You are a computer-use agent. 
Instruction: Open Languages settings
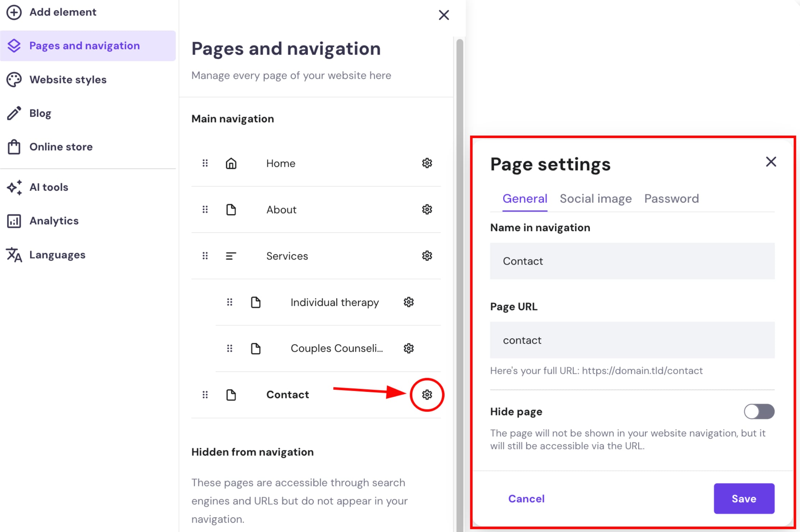[58, 254]
